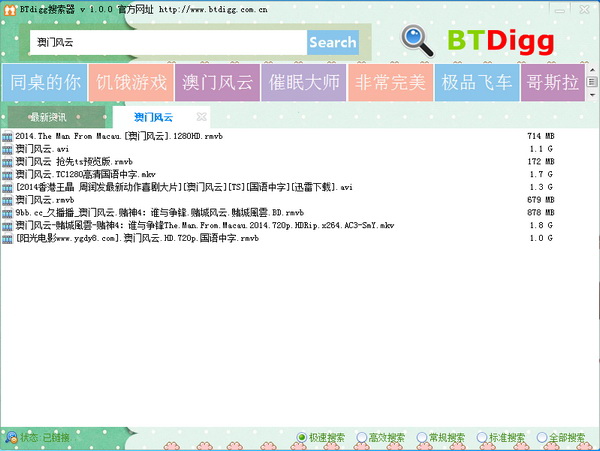Close the 澳门风云 results tab

pyautogui.click(x=201, y=117)
